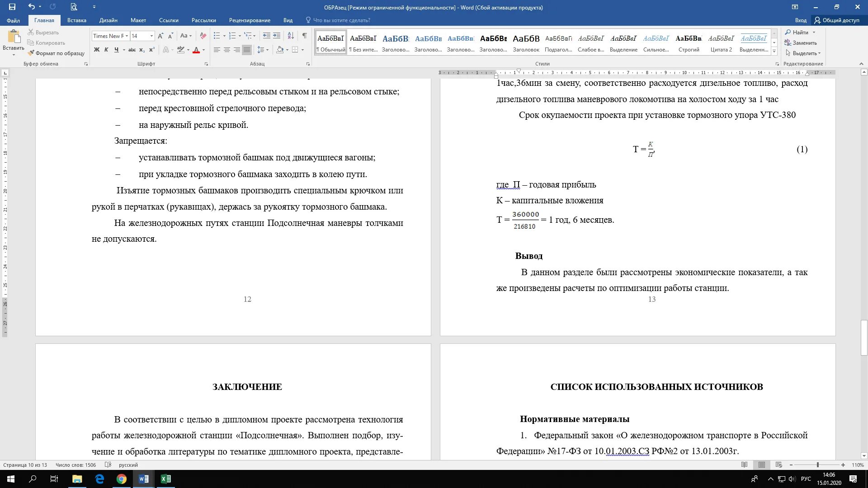Toggle paragraph marks (¶) display

[x=304, y=36]
